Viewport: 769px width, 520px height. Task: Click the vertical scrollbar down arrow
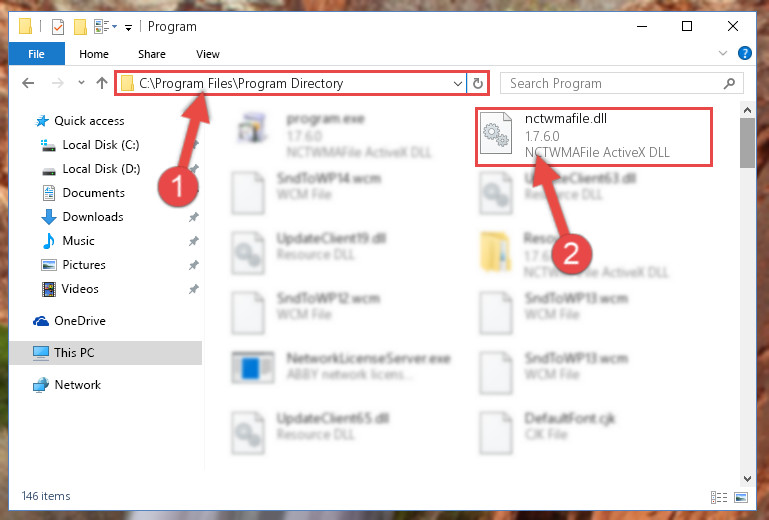(x=747, y=478)
